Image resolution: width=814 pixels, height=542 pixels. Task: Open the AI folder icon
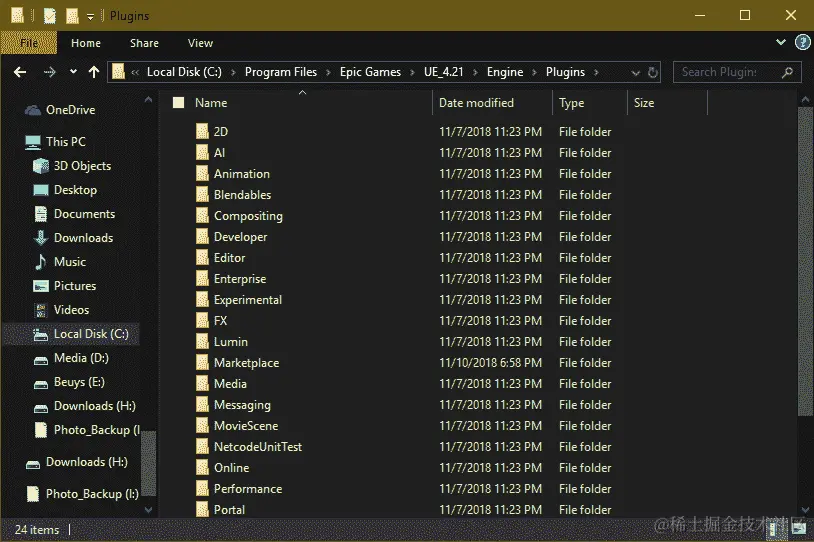202,153
